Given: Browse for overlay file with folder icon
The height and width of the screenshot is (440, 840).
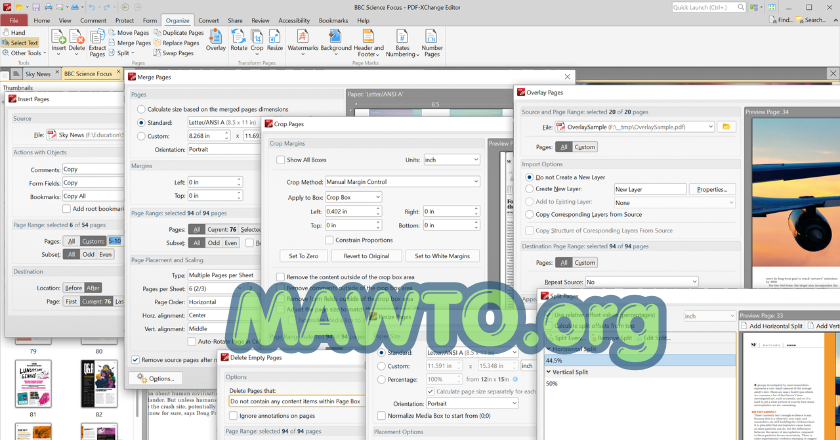Looking at the screenshot, I should pos(726,127).
